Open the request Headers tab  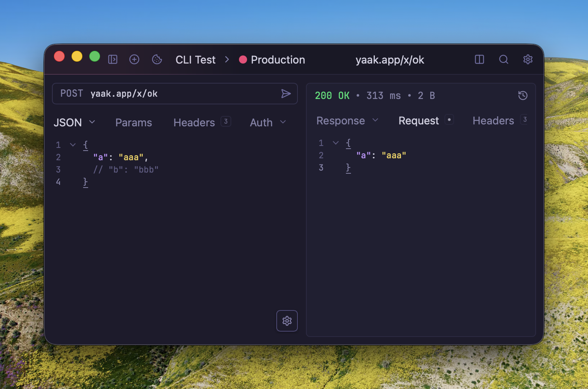click(x=194, y=122)
